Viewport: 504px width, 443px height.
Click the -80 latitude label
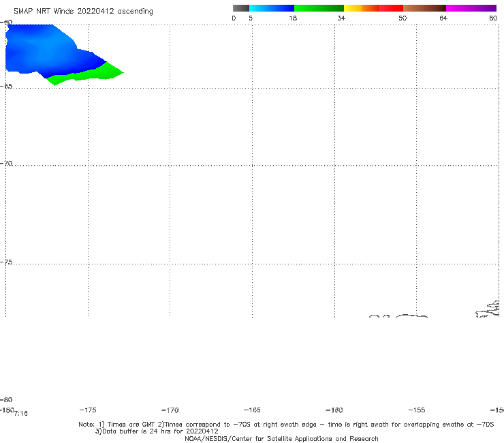6,399
